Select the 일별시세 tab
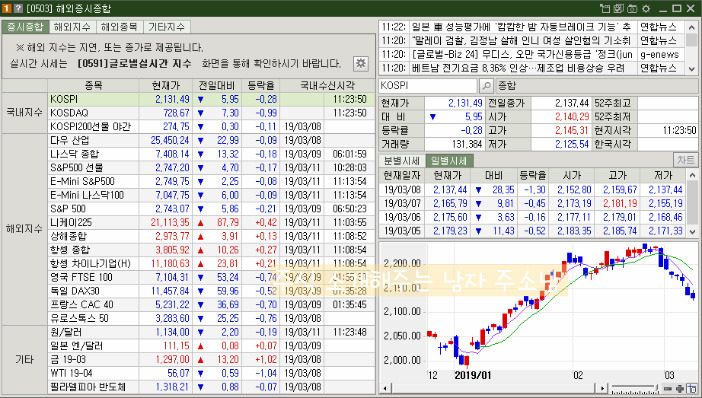This screenshot has height=398, width=702. pyautogui.click(x=449, y=160)
